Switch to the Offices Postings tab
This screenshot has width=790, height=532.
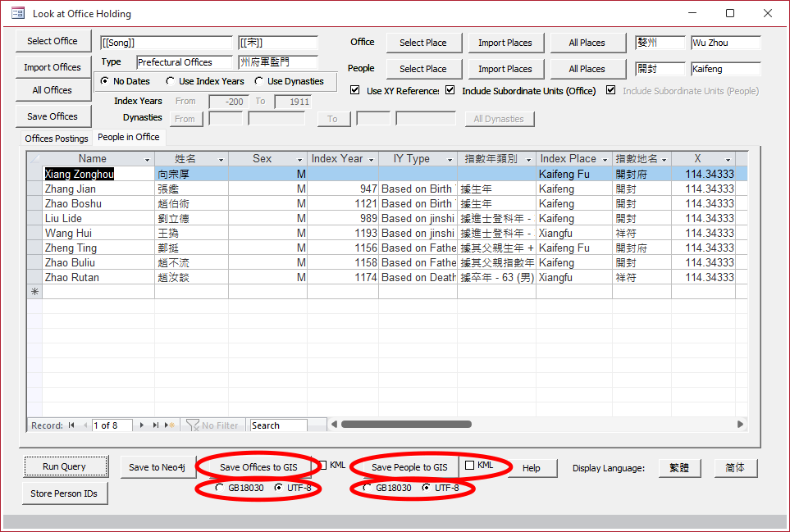(x=57, y=139)
